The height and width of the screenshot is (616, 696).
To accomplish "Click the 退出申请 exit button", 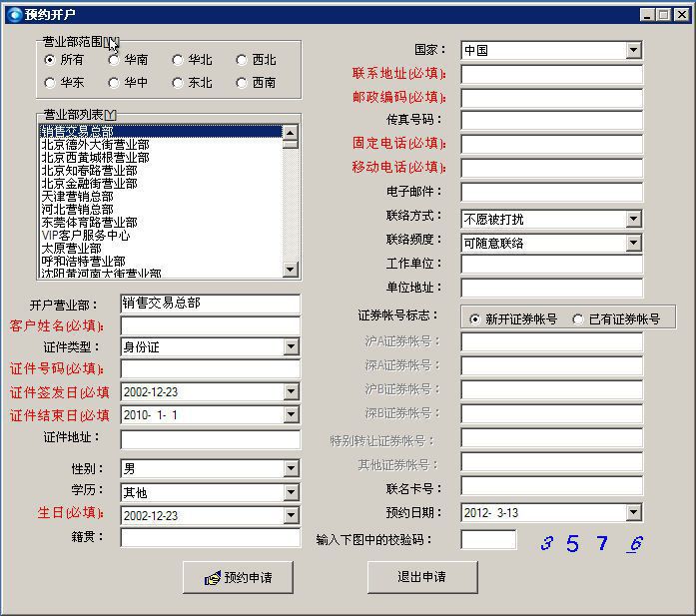I will pos(422,577).
